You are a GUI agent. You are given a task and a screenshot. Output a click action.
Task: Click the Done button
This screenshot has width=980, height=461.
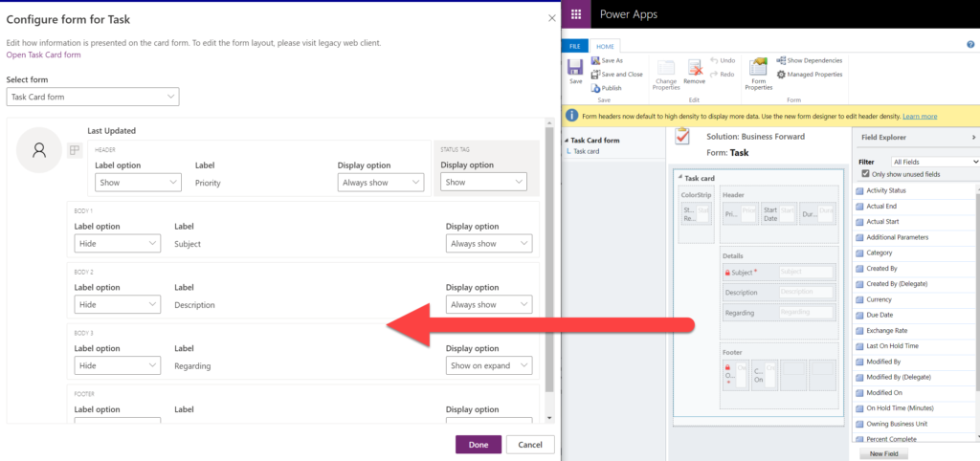479,445
